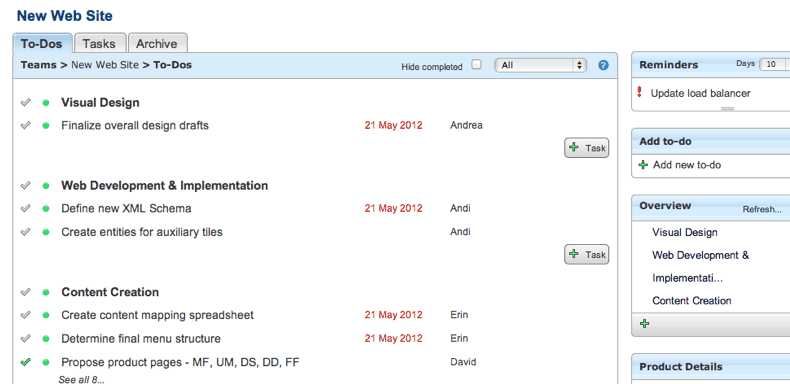The image size is (790, 384).
Task: Click the green status dot next to Content Creation
Action: point(46,292)
